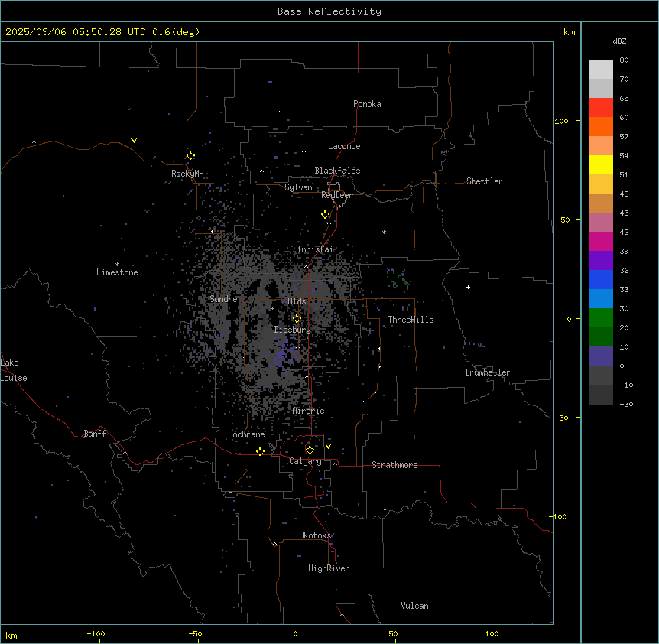Pick the purple 39 dBZ legend swatch
The height and width of the screenshot is (644, 659).
pos(601,261)
